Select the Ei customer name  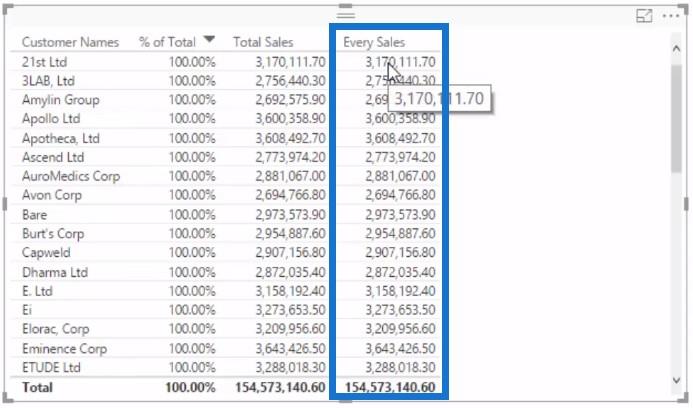coord(27,310)
